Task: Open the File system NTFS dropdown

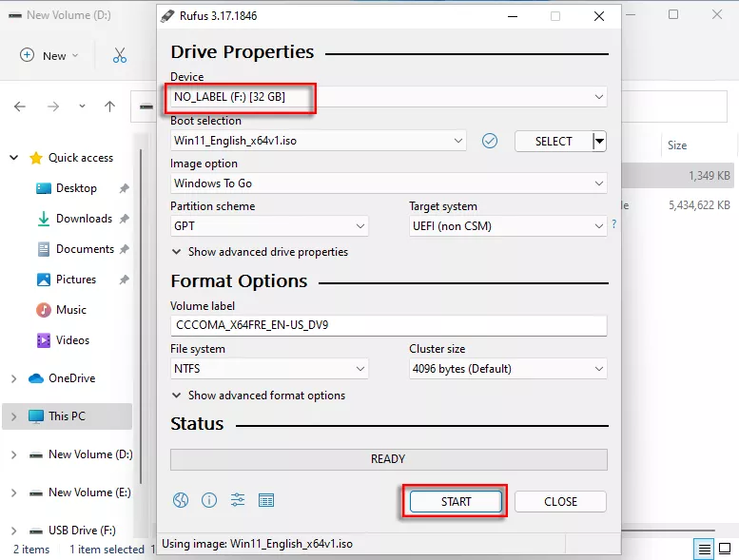Action: pyautogui.click(x=269, y=369)
